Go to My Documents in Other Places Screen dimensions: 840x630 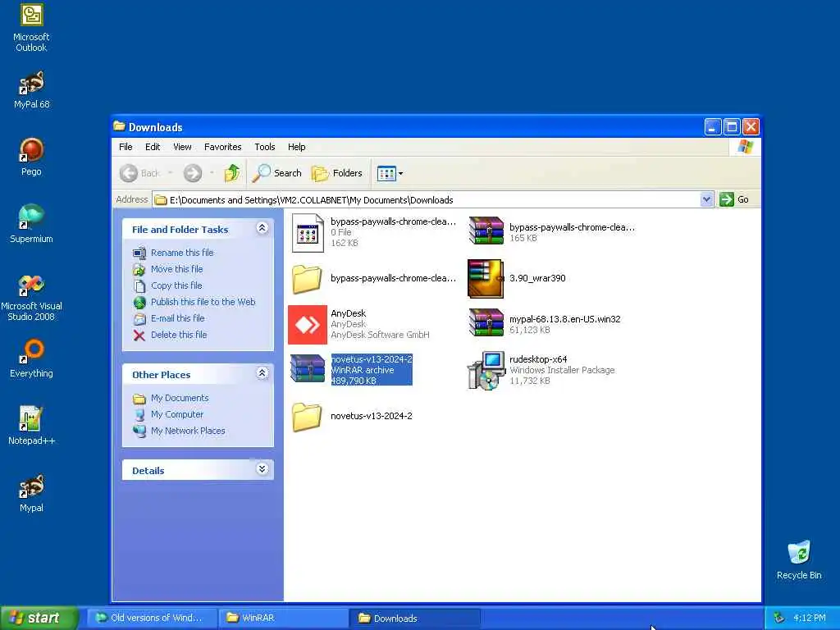180,398
